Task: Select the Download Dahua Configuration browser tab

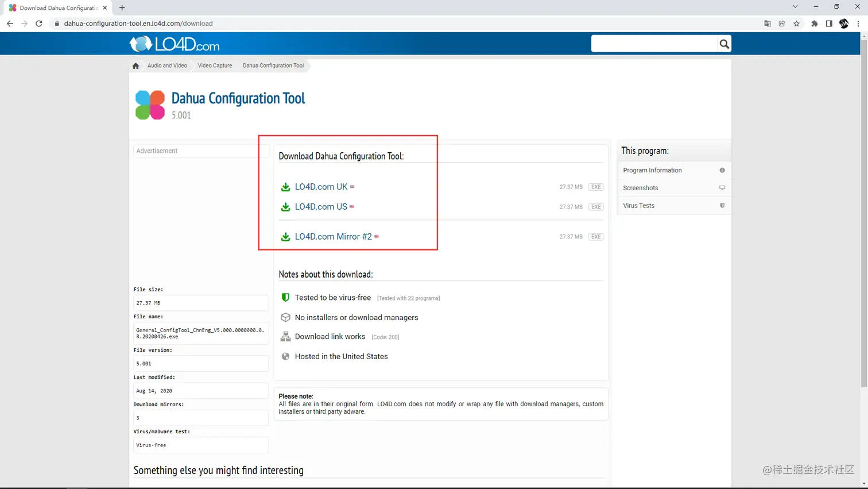Action: (x=57, y=8)
